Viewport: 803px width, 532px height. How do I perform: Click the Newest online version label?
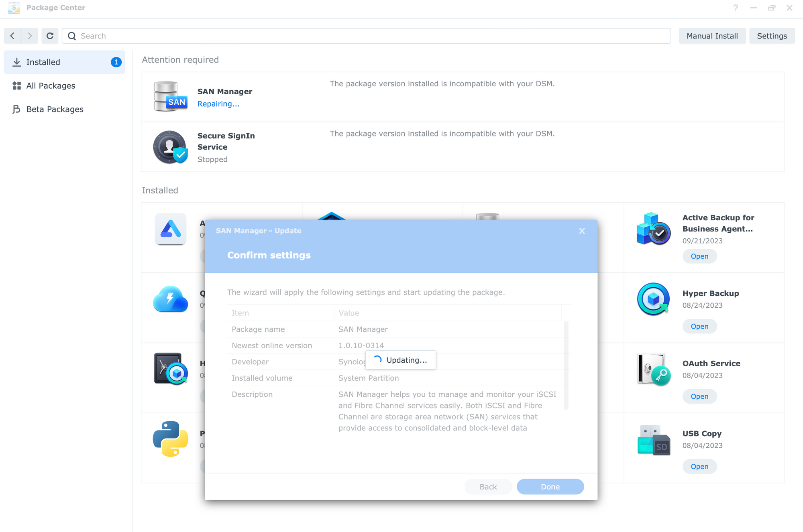(x=272, y=345)
